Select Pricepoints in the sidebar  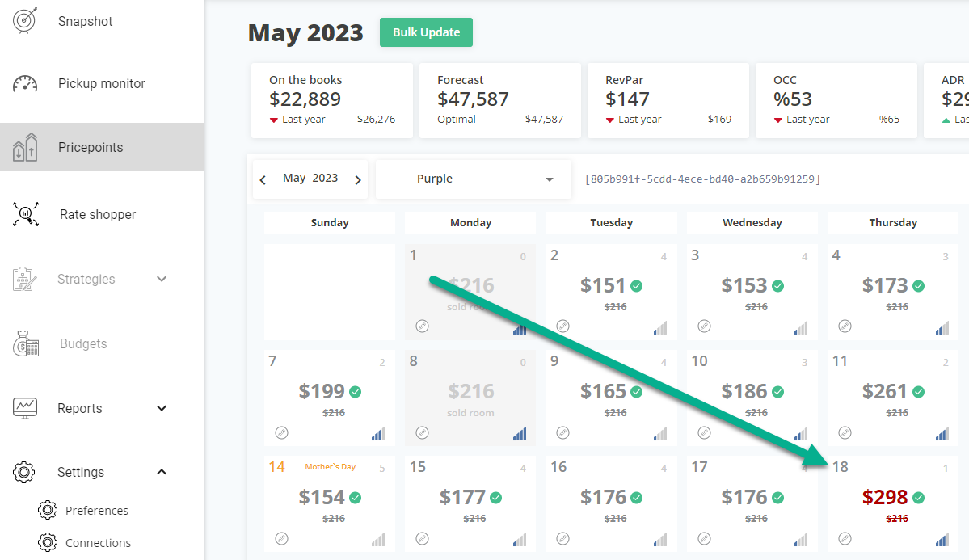pyautogui.click(x=102, y=147)
